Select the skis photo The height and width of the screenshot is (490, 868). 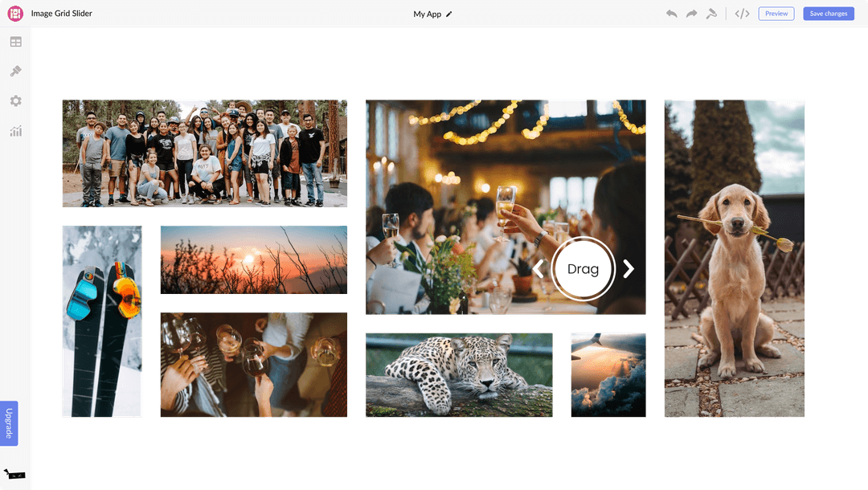(x=101, y=321)
